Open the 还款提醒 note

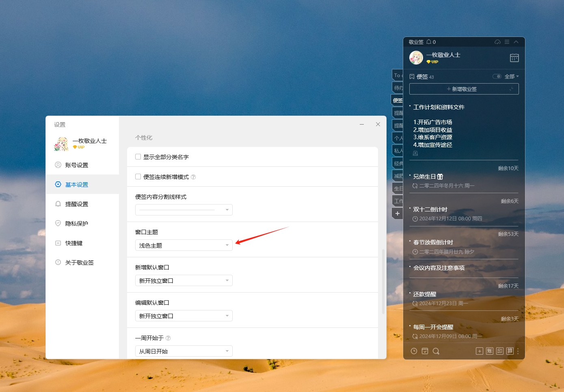pyautogui.click(x=424, y=294)
